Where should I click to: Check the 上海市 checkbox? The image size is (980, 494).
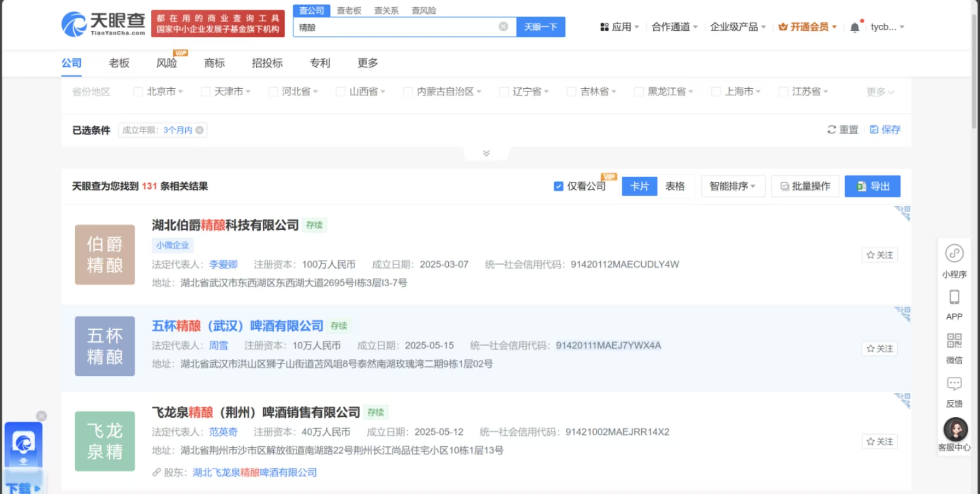pos(716,91)
